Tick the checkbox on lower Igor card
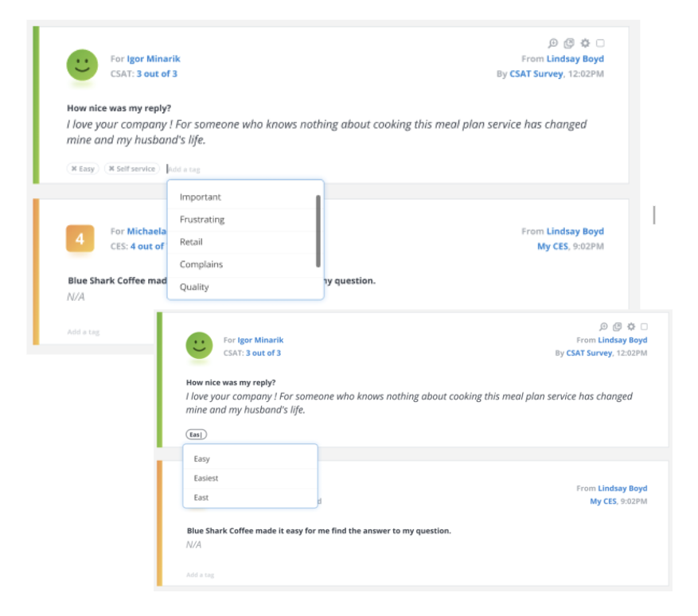 pyautogui.click(x=644, y=326)
